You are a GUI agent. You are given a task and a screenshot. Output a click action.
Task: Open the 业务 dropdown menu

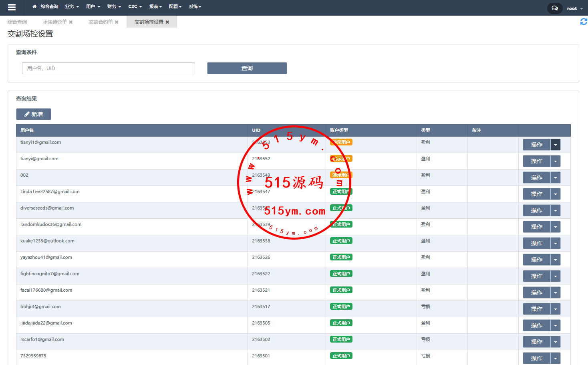(72, 7)
